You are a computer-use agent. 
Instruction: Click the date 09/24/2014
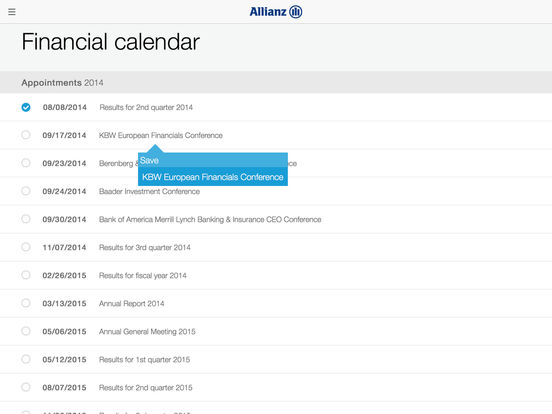64,192
